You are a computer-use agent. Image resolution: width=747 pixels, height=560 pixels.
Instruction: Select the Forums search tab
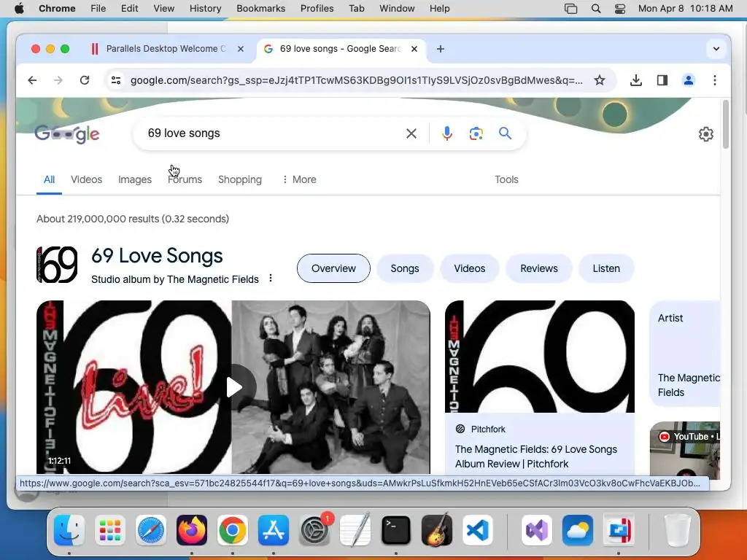pyautogui.click(x=185, y=179)
